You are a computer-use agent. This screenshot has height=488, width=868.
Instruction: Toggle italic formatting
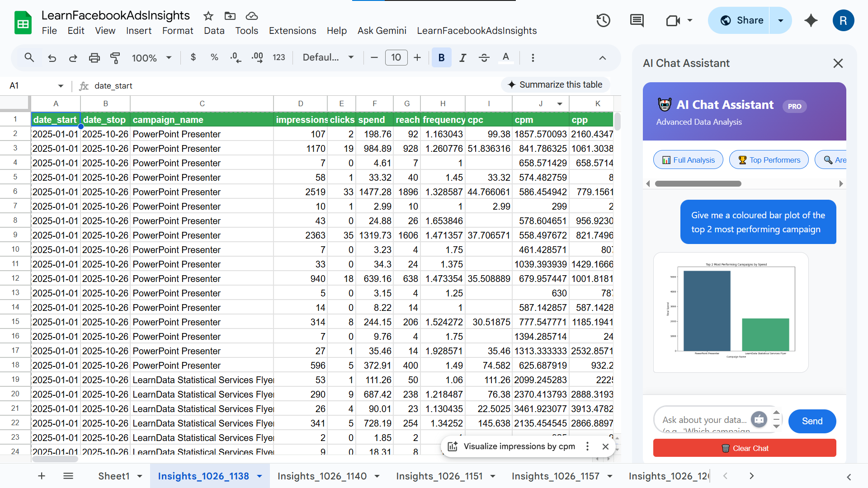[462, 58]
